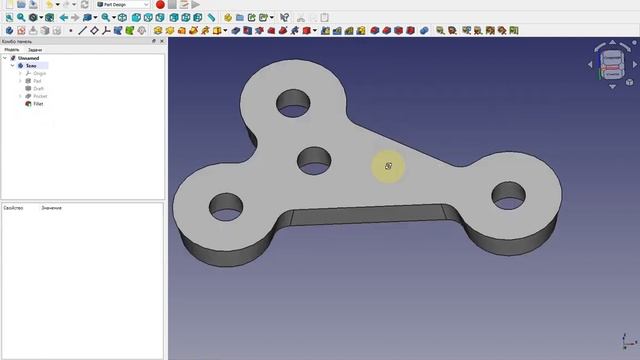Select the Тело body in the tree
This screenshot has height=360, width=640.
point(31,66)
